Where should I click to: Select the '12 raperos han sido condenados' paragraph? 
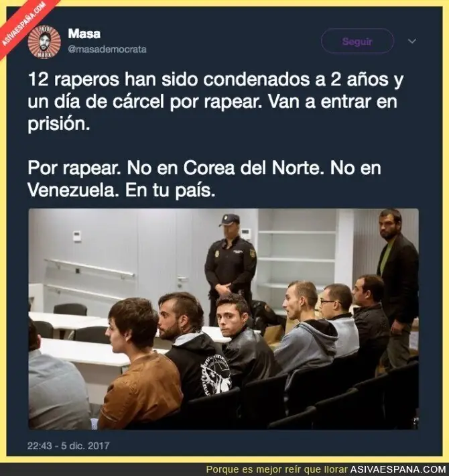(215, 102)
